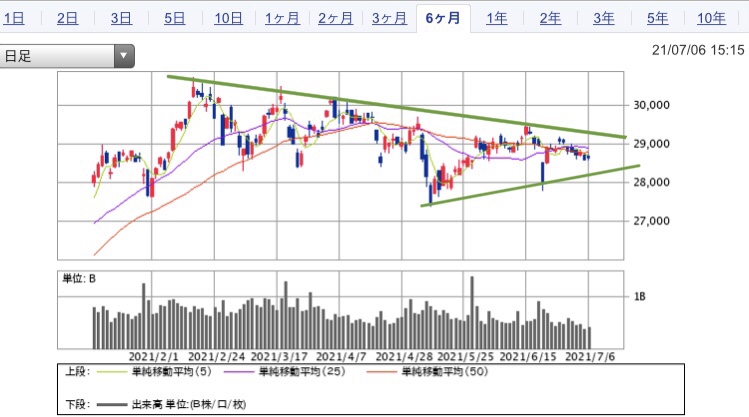Click the 2021/2/1 date label
The width and height of the screenshot is (749, 417).
click(153, 357)
